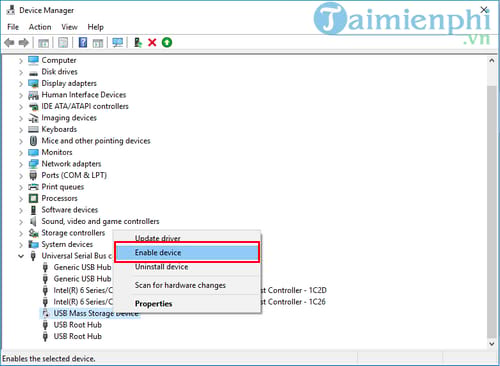Choose Uninstall device from context menu
500x366 pixels.
tap(187, 267)
